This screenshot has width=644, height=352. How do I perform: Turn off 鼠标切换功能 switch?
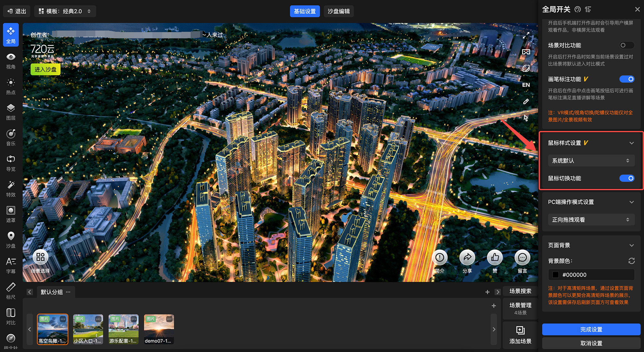(x=627, y=178)
